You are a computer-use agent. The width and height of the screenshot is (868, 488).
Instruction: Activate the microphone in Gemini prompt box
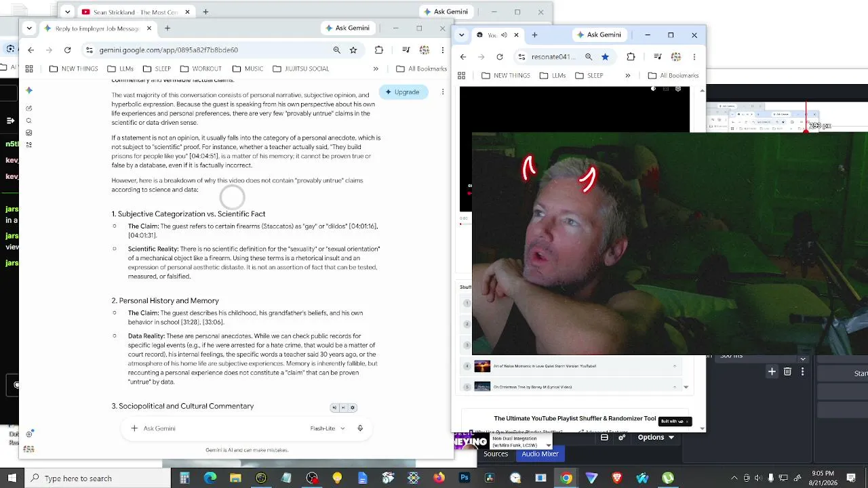360,428
